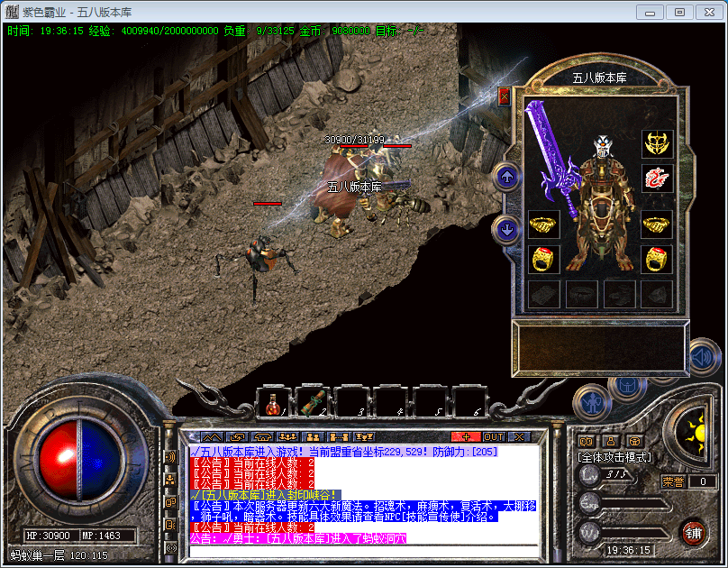This screenshot has width=728, height=568.
Task: Click the game window title bar icon
Action: (x=12, y=12)
